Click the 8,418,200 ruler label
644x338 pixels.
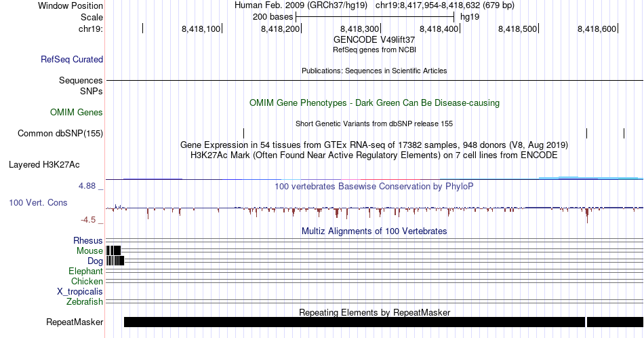tap(280, 29)
